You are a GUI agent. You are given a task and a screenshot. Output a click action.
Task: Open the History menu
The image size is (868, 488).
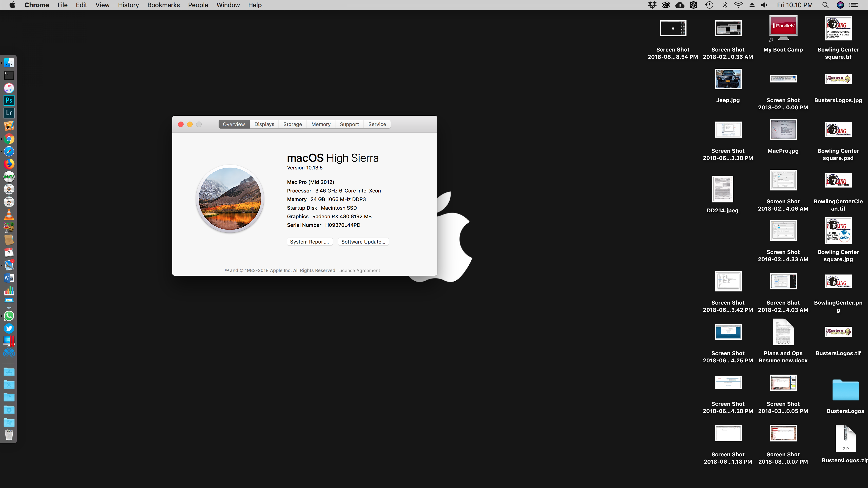pyautogui.click(x=128, y=5)
